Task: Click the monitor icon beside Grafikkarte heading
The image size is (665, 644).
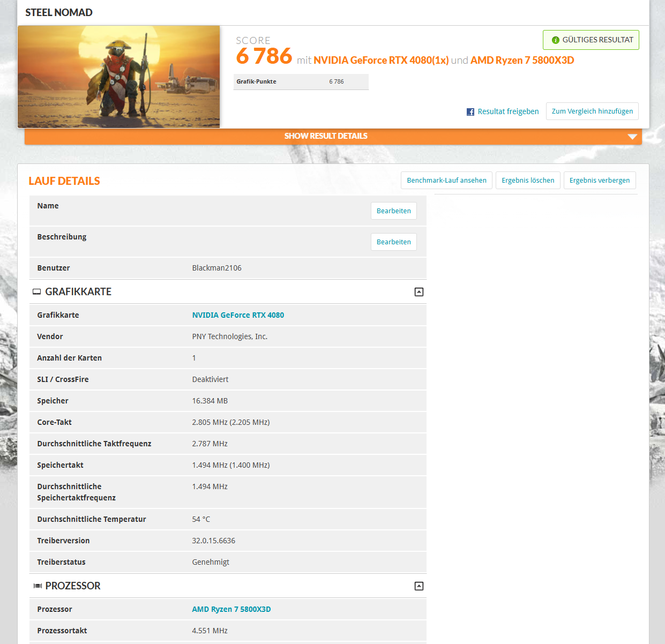Action: pyautogui.click(x=37, y=292)
